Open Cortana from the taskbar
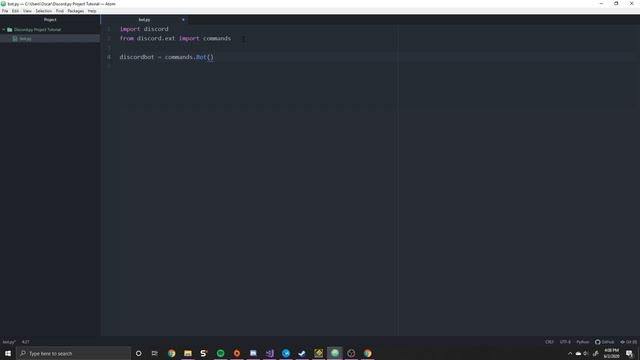Image resolution: width=640 pixels, height=360 pixels. [138, 353]
